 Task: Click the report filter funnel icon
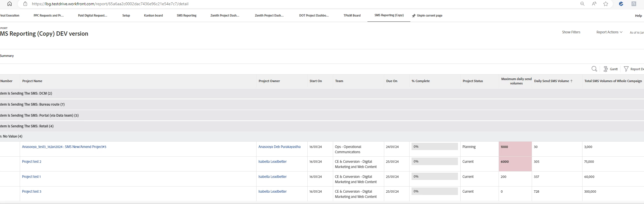[626, 69]
